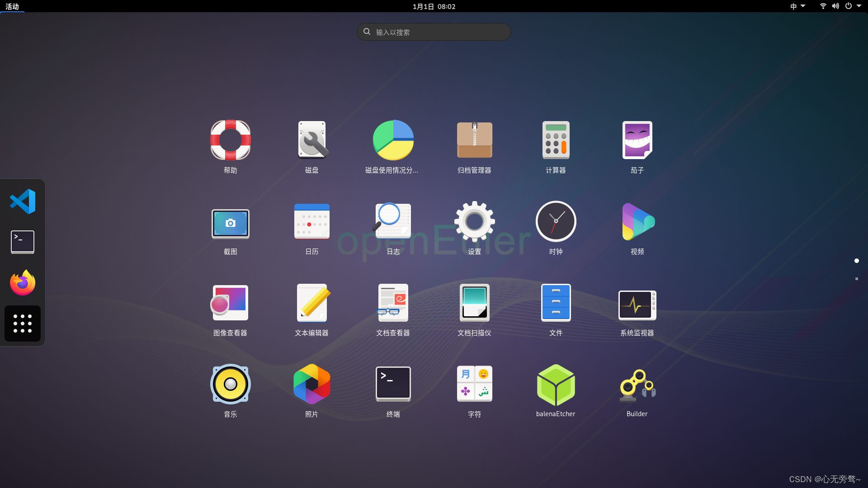Viewport: 868px width, 488px height.
Task: Launch the Document Scanner (文档扫描仪)
Action: coord(474,303)
